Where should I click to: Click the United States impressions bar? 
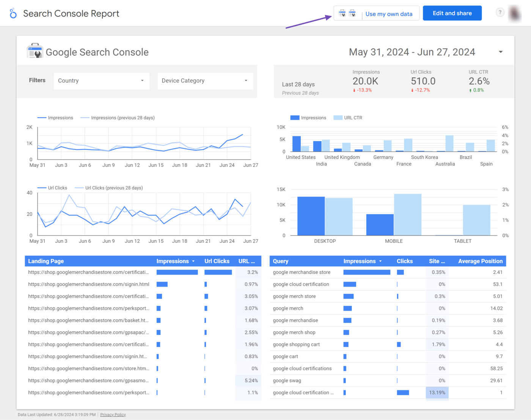(x=297, y=144)
